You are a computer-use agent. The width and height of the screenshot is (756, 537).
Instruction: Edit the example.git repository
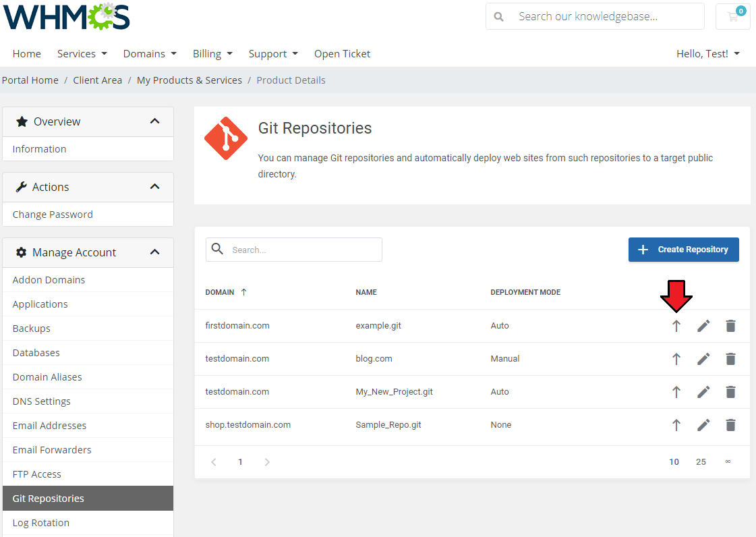pos(703,326)
